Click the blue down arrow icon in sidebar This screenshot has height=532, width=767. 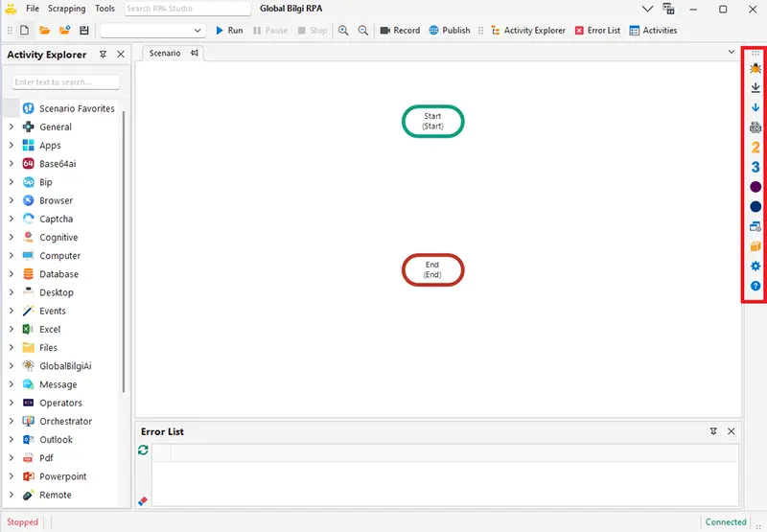click(755, 107)
